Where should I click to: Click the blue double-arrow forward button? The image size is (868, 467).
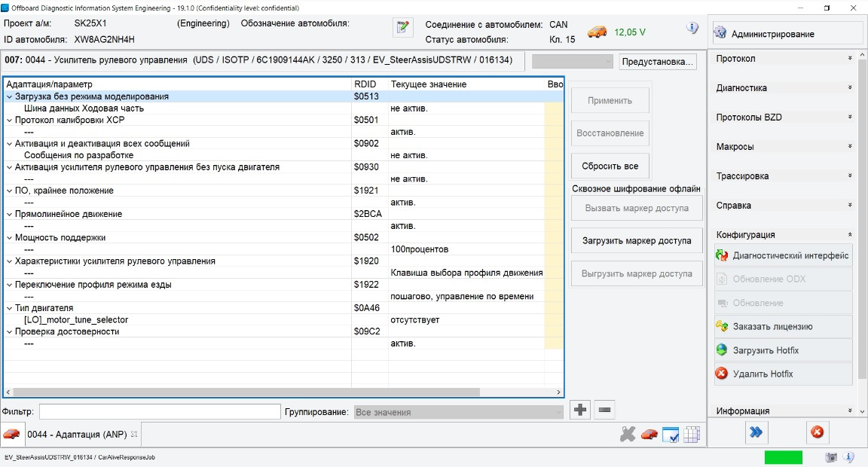click(x=756, y=432)
